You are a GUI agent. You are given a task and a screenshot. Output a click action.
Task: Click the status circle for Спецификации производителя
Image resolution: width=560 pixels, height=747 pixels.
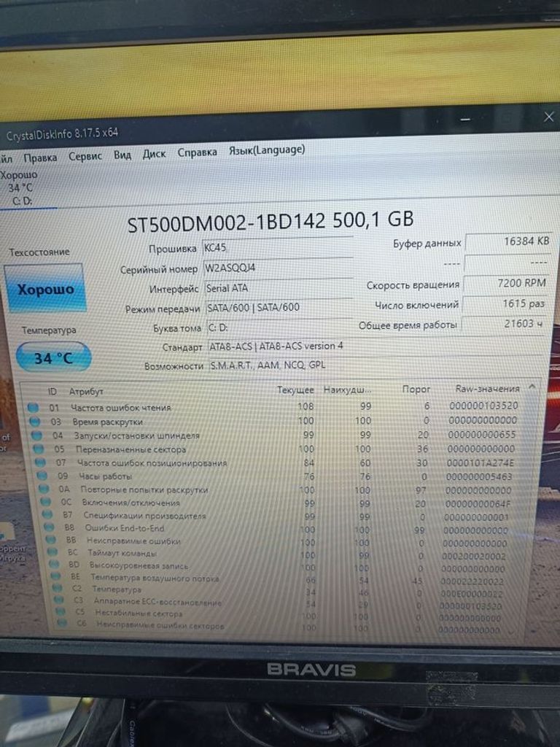pyautogui.click(x=47, y=514)
